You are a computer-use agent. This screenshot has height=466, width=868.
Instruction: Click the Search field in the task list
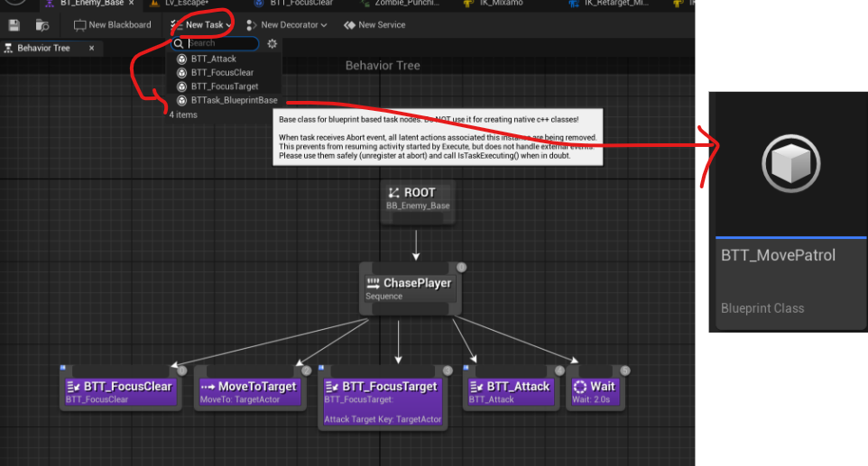click(x=215, y=43)
